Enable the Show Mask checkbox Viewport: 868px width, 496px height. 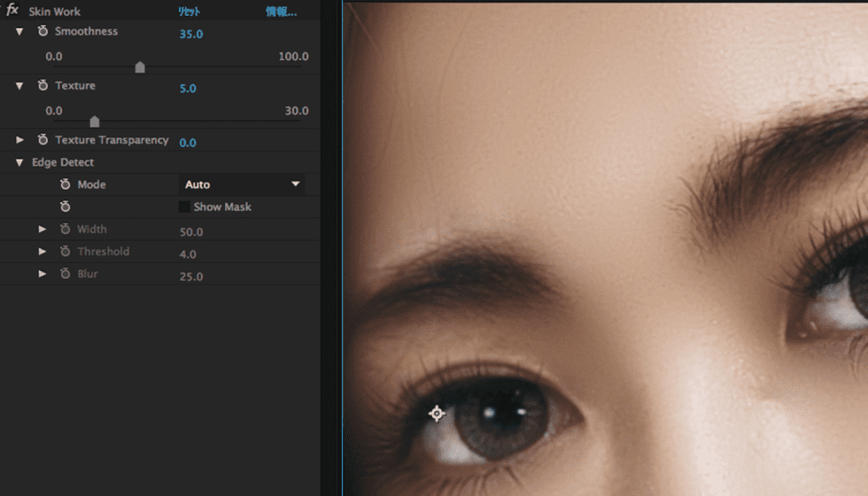coord(184,206)
